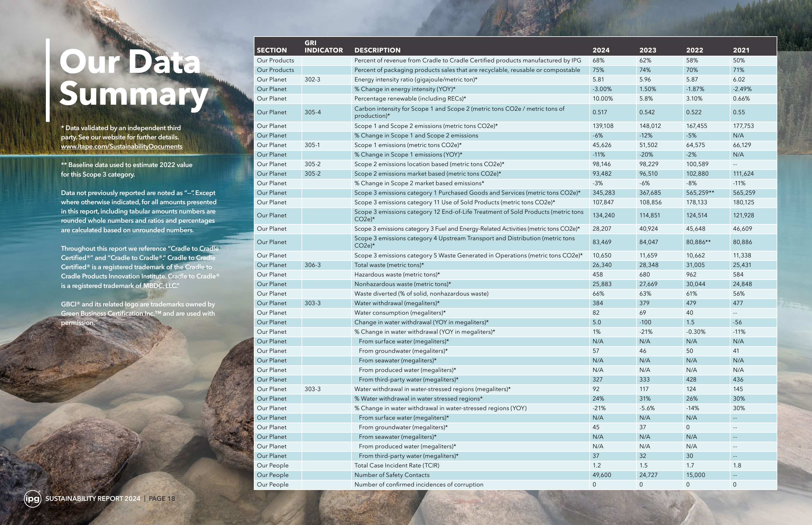Click the value 134,240 for category 12

point(603,215)
